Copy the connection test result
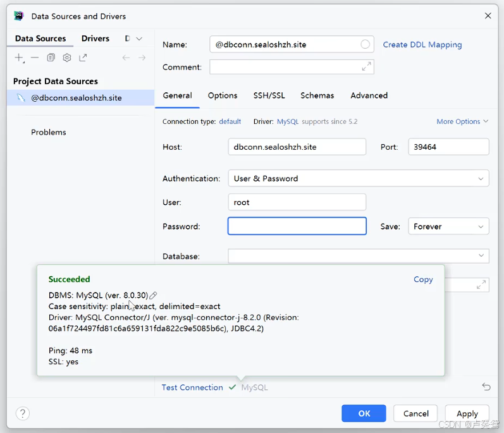The width and height of the screenshot is (504, 433). click(423, 279)
